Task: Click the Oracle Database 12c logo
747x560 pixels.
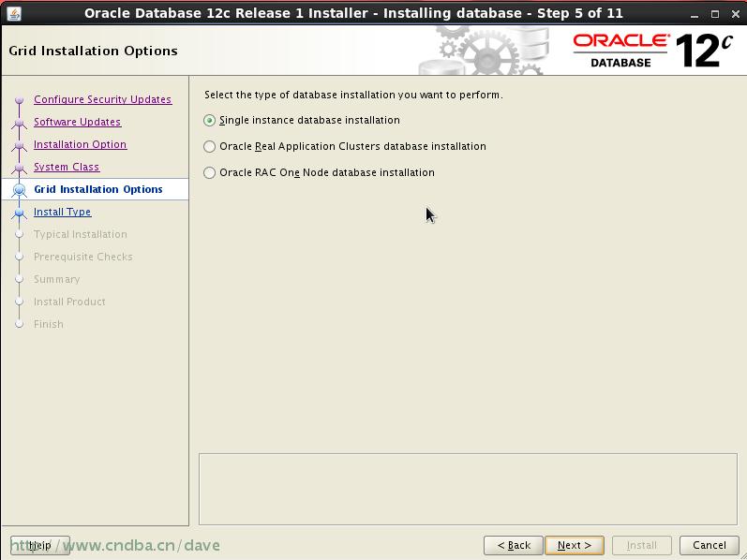Action: tap(652, 51)
